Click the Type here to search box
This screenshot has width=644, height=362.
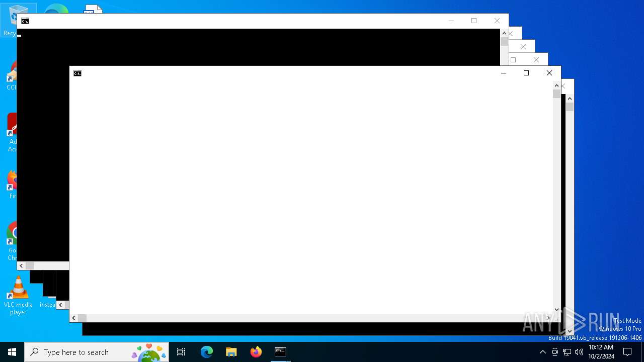click(97, 352)
